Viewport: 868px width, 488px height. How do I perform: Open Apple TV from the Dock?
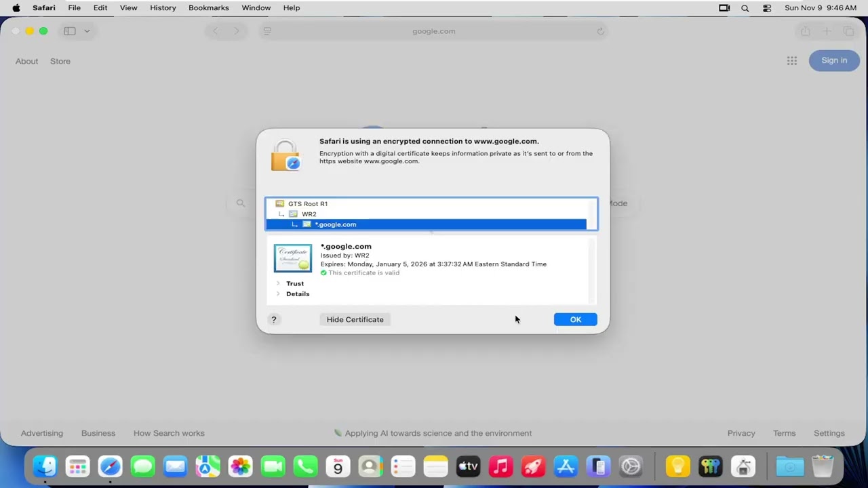pyautogui.click(x=468, y=466)
